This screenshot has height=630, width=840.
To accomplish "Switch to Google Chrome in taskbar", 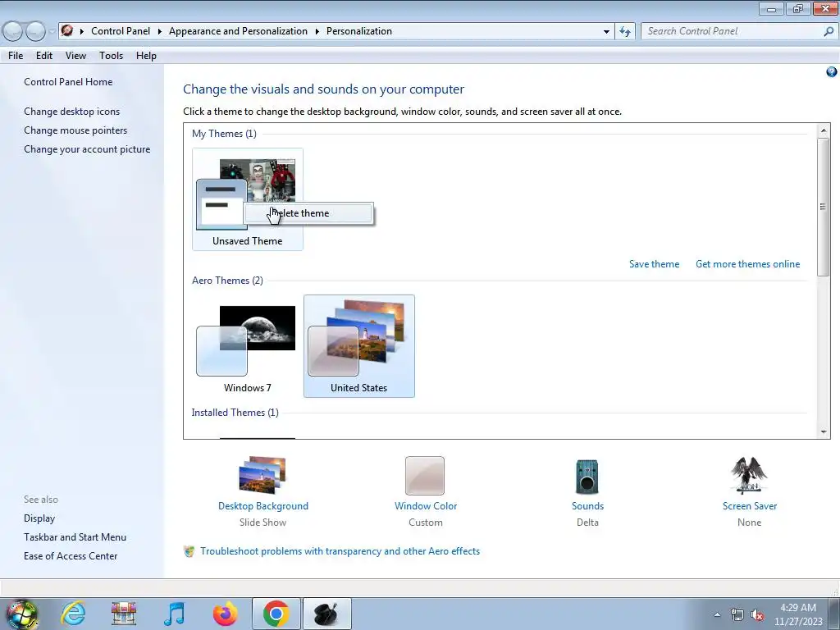I will 276,614.
